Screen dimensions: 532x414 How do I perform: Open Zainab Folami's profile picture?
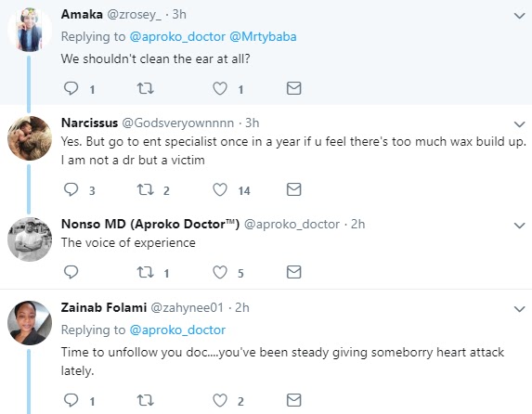[x=30, y=323]
